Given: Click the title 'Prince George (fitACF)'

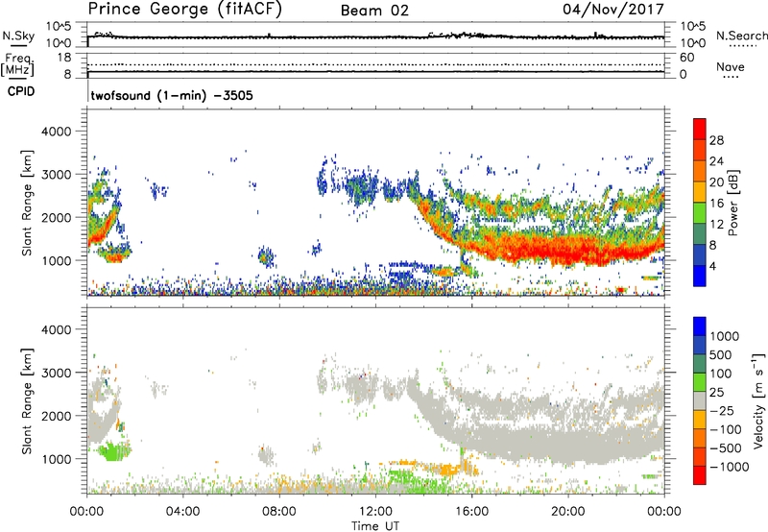Looking at the screenshot, I should (x=184, y=10).
